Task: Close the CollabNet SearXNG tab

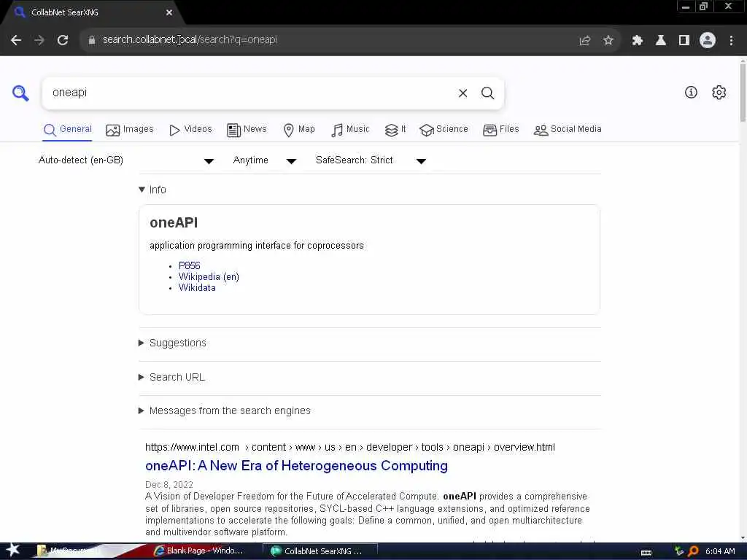Action: [x=169, y=13]
